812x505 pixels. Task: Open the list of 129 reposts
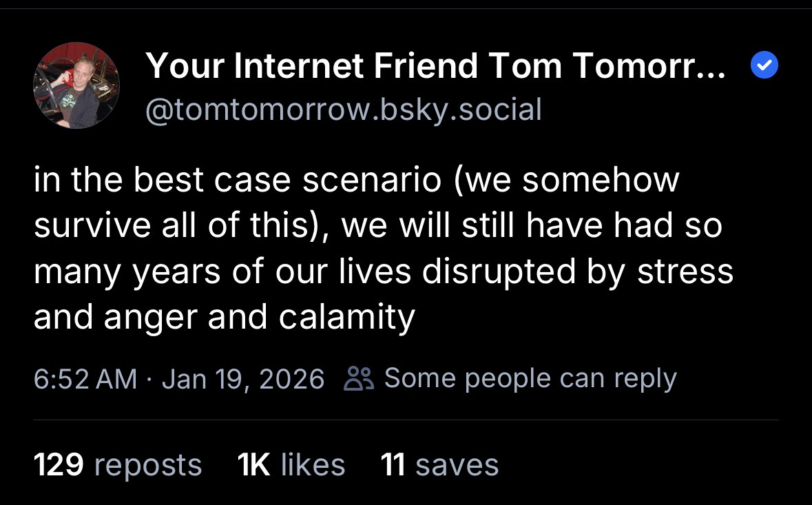pyautogui.click(x=117, y=465)
